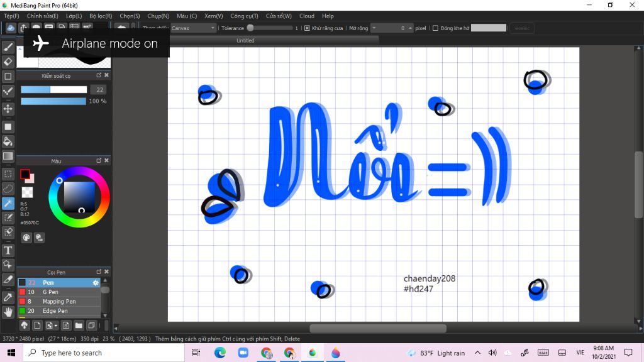
Task: Select the Lasso tool
Action: (8, 189)
